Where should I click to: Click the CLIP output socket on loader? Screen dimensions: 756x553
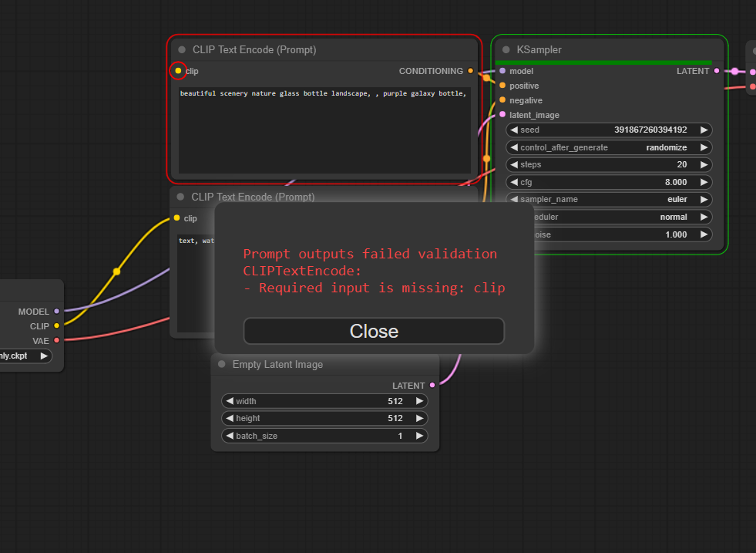56,326
